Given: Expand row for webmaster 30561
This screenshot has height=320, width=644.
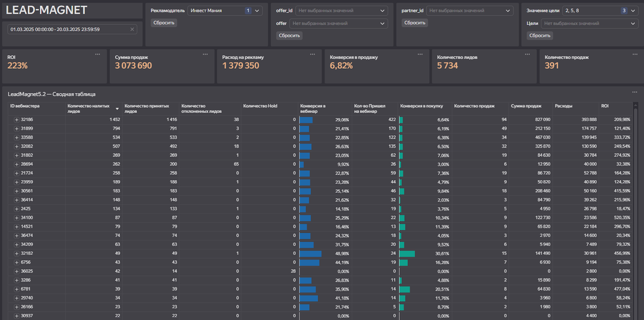Looking at the screenshot, I should tap(16, 191).
